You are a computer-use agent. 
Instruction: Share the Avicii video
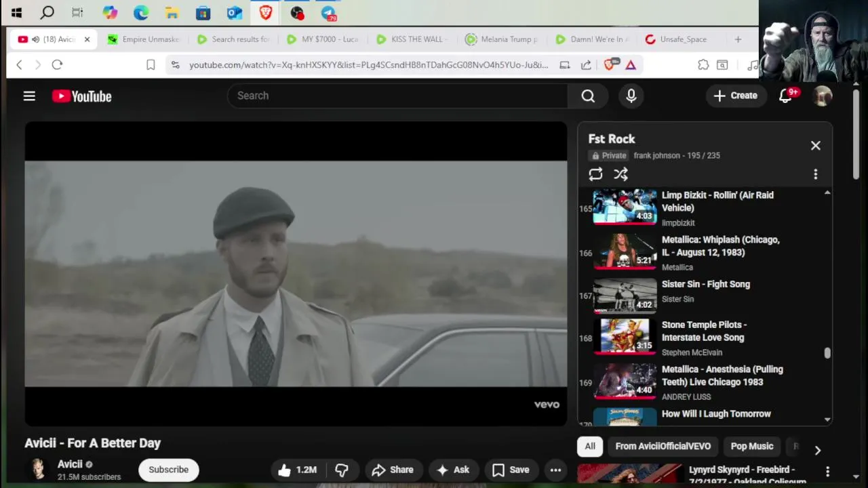point(392,470)
